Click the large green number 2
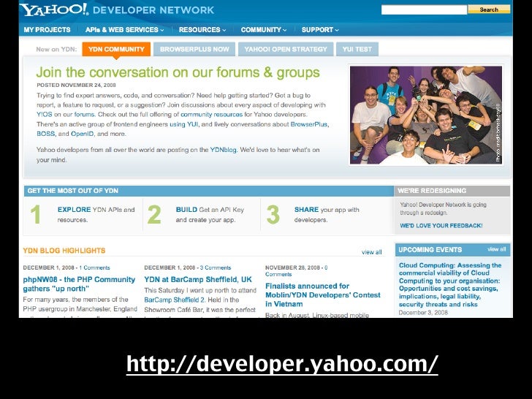Viewport: 532px width, 399px height. [x=154, y=214]
